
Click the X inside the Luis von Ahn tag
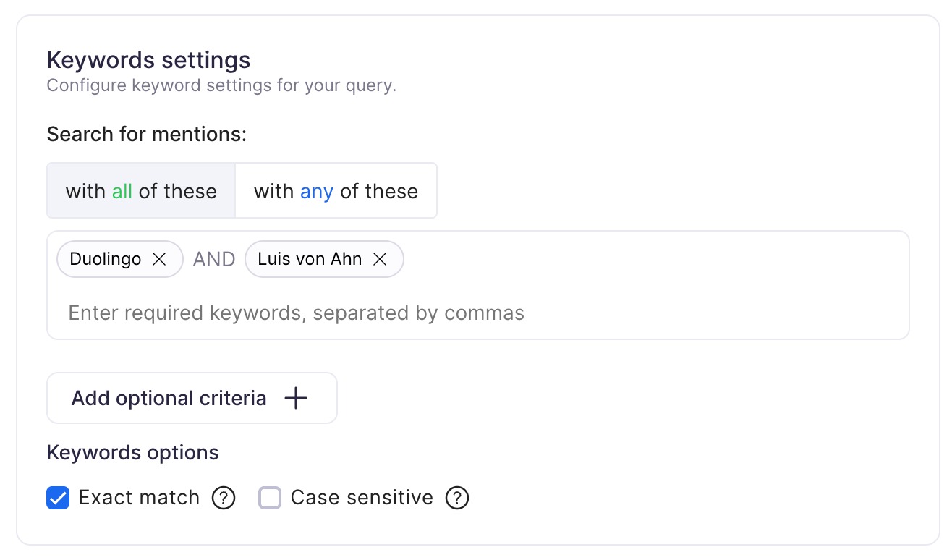coord(381,259)
